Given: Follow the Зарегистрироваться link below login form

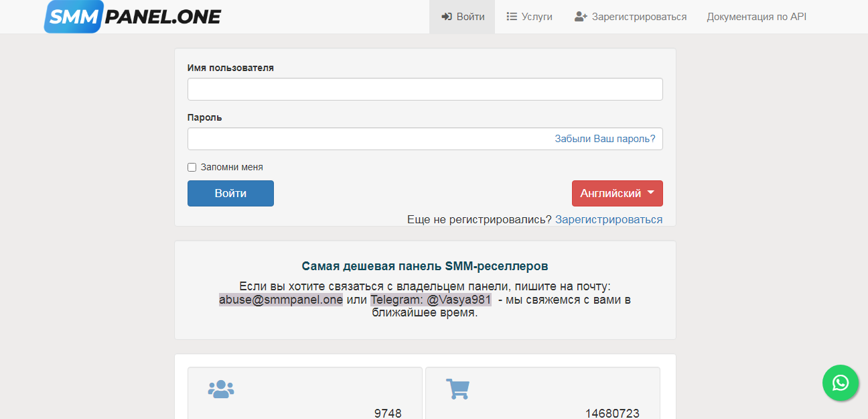Looking at the screenshot, I should pyautogui.click(x=608, y=219).
